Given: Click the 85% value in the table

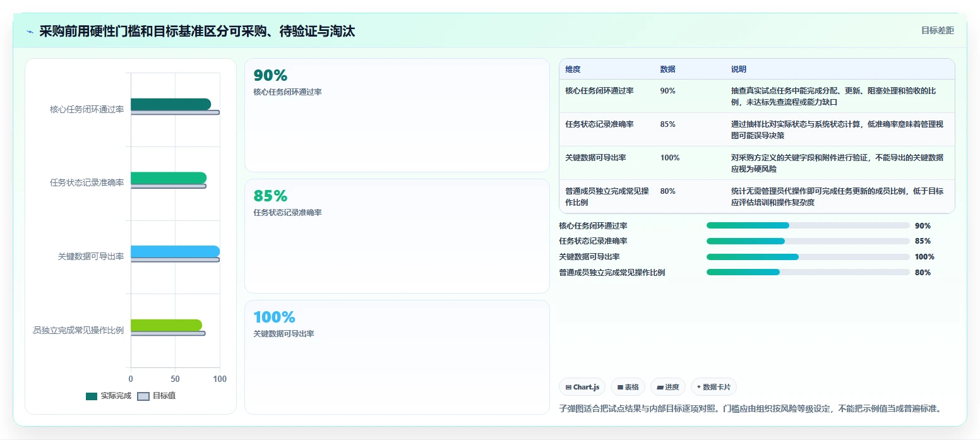Looking at the screenshot, I should [x=667, y=124].
